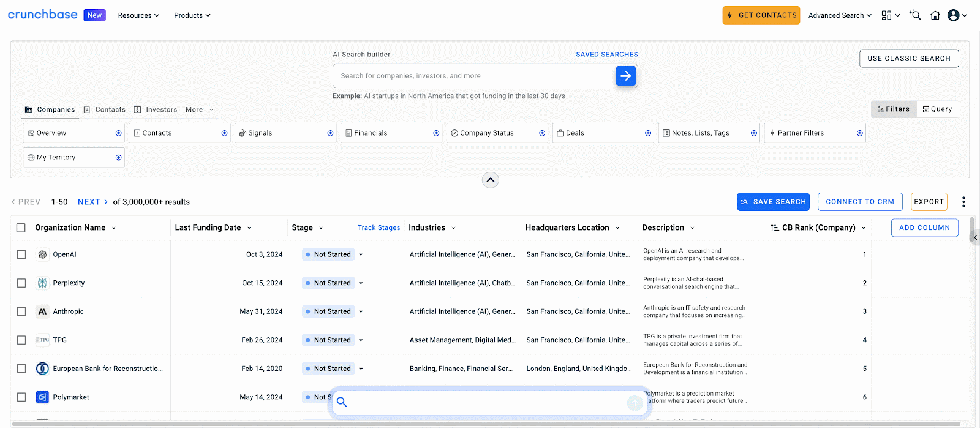Image resolution: width=980 pixels, height=428 pixels.
Task: Check the OpenAI row checkbox
Action: [21, 254]
